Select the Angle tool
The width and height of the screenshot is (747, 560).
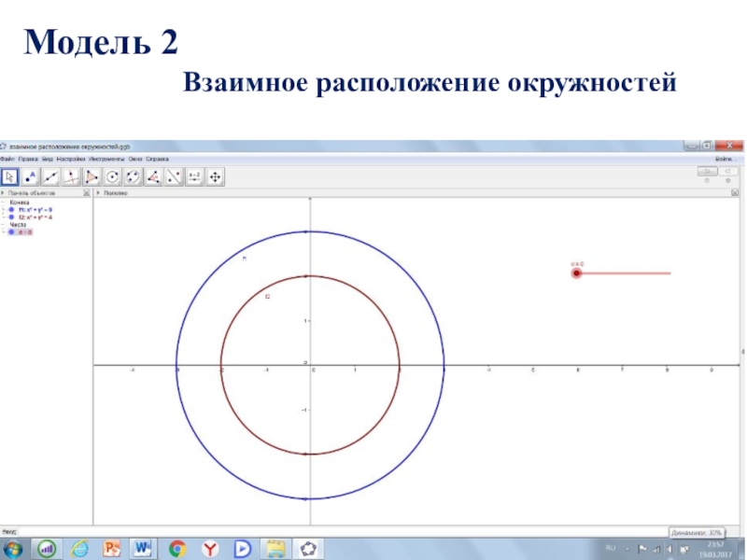(x=153, y=177)
